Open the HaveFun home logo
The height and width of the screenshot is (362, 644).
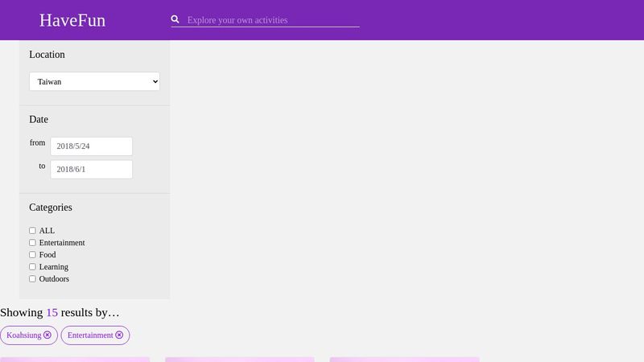72,20
